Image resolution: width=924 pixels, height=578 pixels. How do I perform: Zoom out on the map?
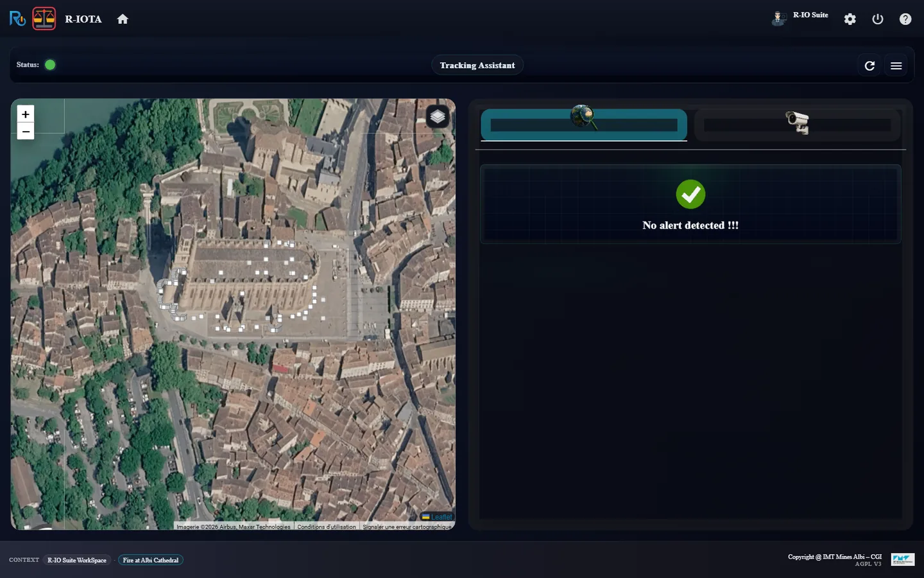point(26,132)
